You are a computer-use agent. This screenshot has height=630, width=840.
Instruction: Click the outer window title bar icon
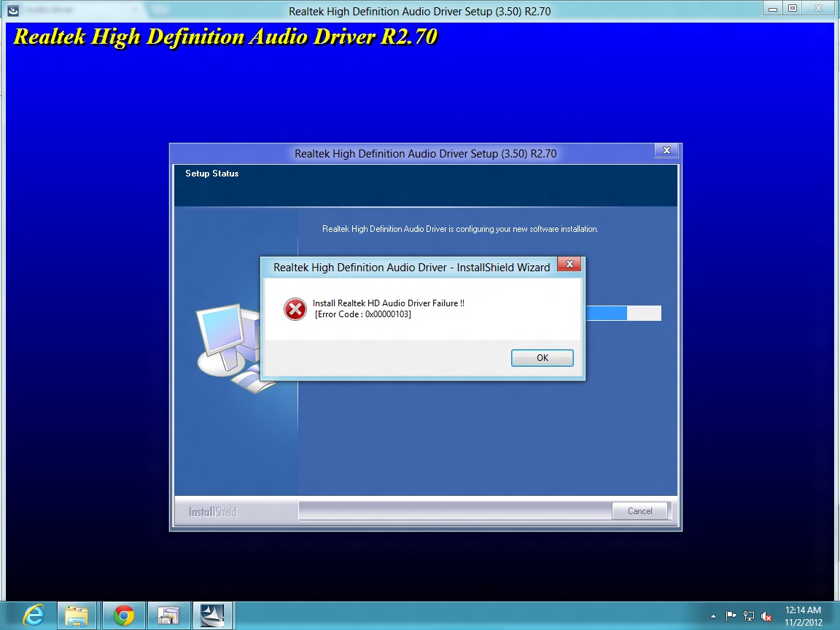click(13, 10)
